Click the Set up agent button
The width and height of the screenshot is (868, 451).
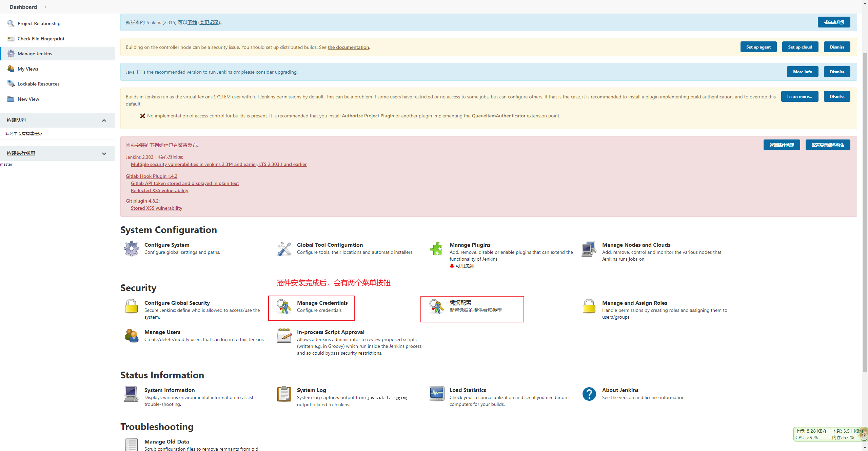click(x=758, y=47)
